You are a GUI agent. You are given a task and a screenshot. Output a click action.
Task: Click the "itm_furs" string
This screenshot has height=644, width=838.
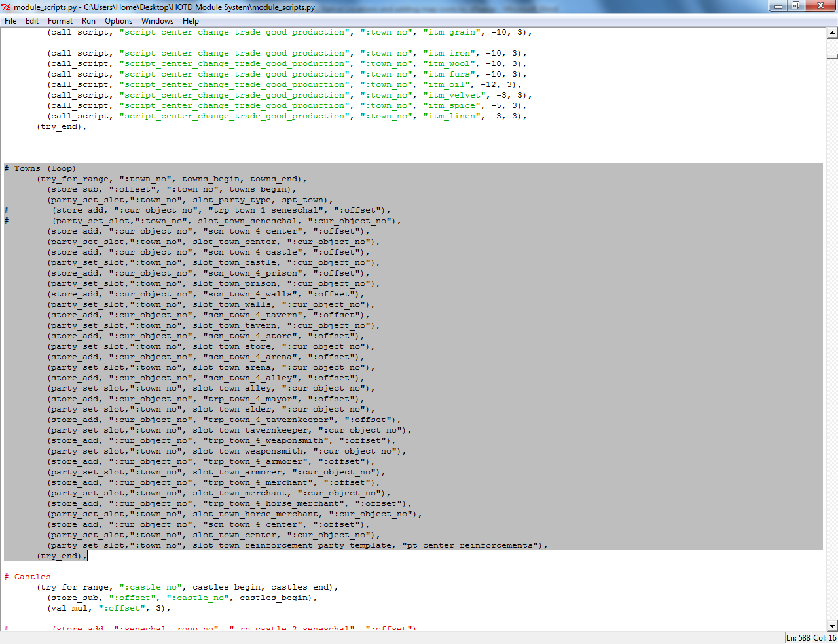tap(448, 74)
